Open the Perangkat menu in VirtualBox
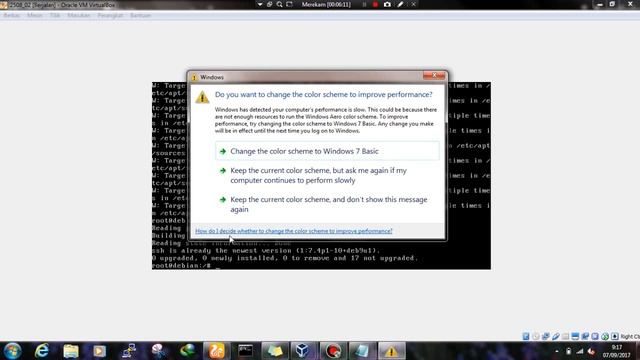The image size is (640, 360). pyautogui.click(x=110, y=16)
